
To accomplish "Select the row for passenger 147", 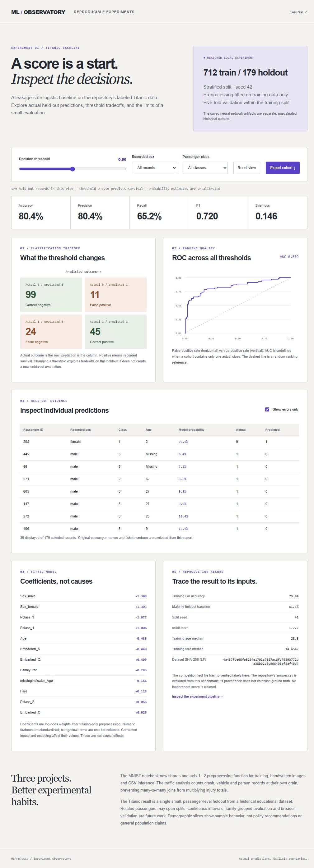I will click(x=159, y=504).
